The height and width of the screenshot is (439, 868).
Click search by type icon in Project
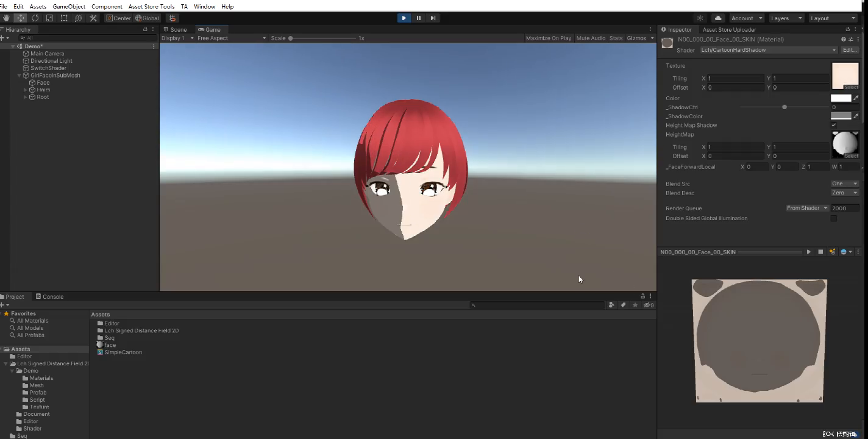click(611, 305)
